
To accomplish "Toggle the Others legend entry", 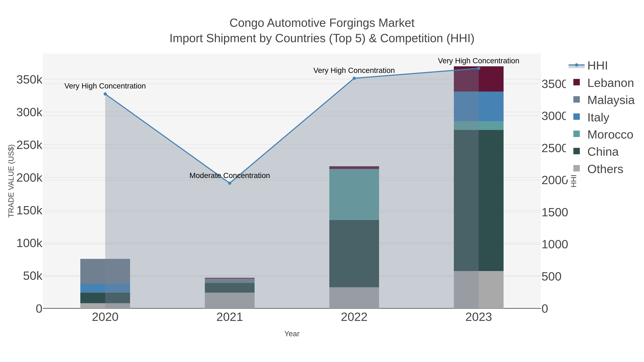I will (598, 169).
